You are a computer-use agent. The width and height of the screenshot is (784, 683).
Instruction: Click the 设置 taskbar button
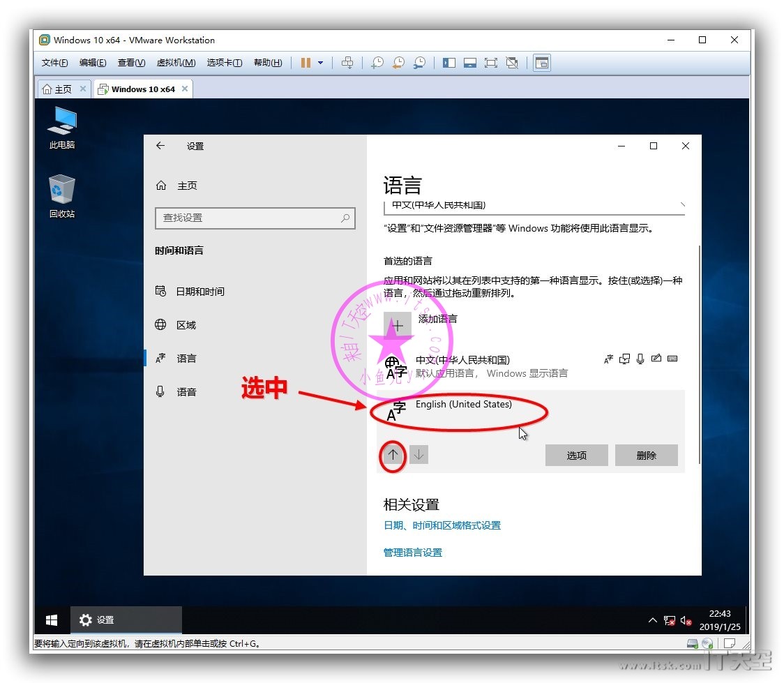(x=126, y=620)
